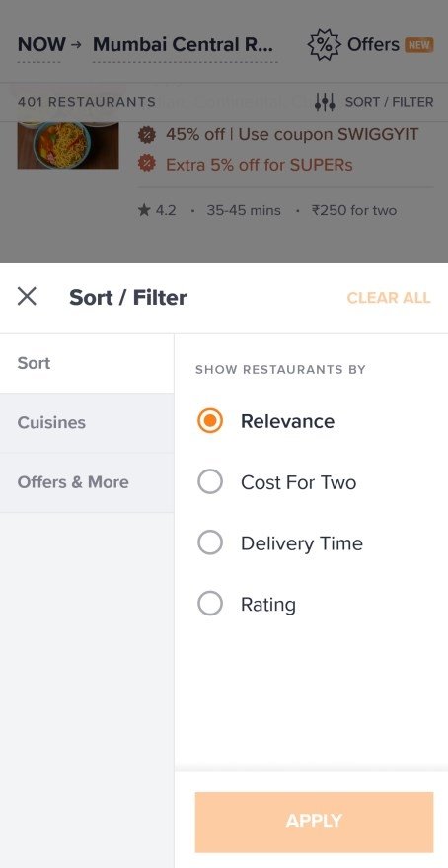Click the APPLY button
Viewport: 448px width, 868px height.
[314, 822]
